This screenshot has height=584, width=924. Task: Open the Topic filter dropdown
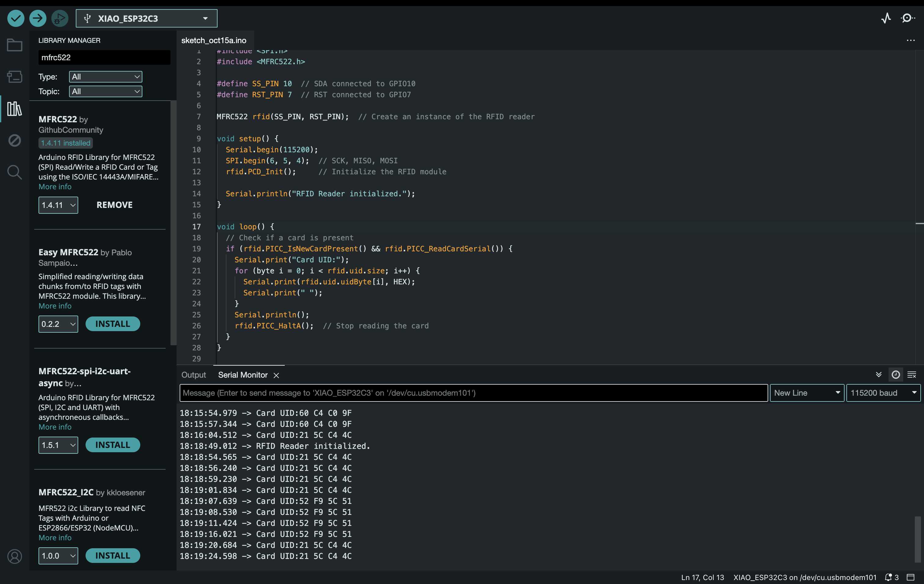click(105, 91)
